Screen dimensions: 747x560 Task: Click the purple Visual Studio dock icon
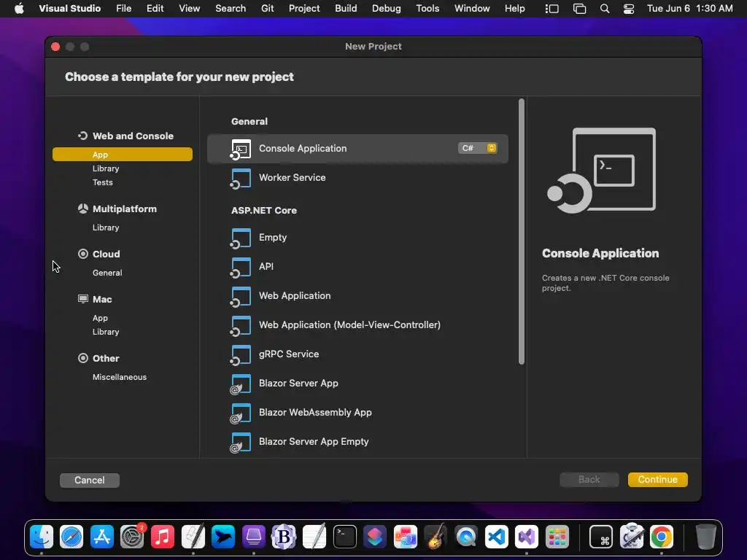[527, 537]
